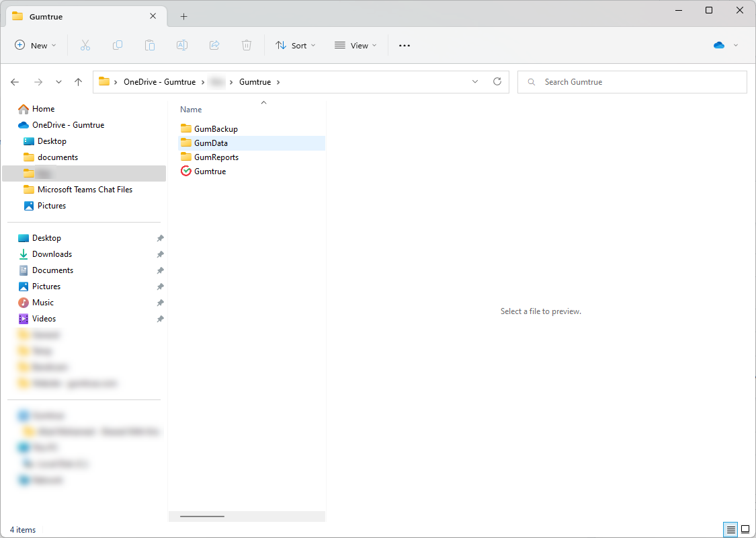The height and width of the screenshot is (538, 756).
Task: Open the Sort dropdown menu
Action: pyautogui.click(x=296, y=45)
